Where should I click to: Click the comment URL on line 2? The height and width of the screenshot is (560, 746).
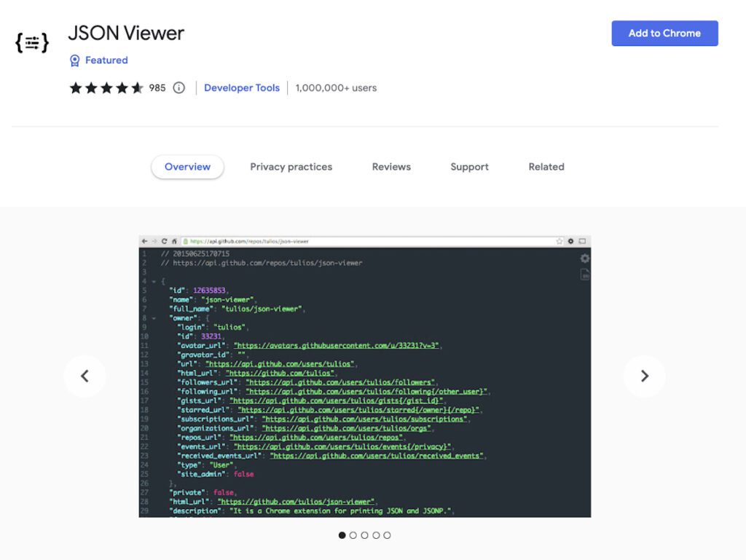click(x=267, y=263)
